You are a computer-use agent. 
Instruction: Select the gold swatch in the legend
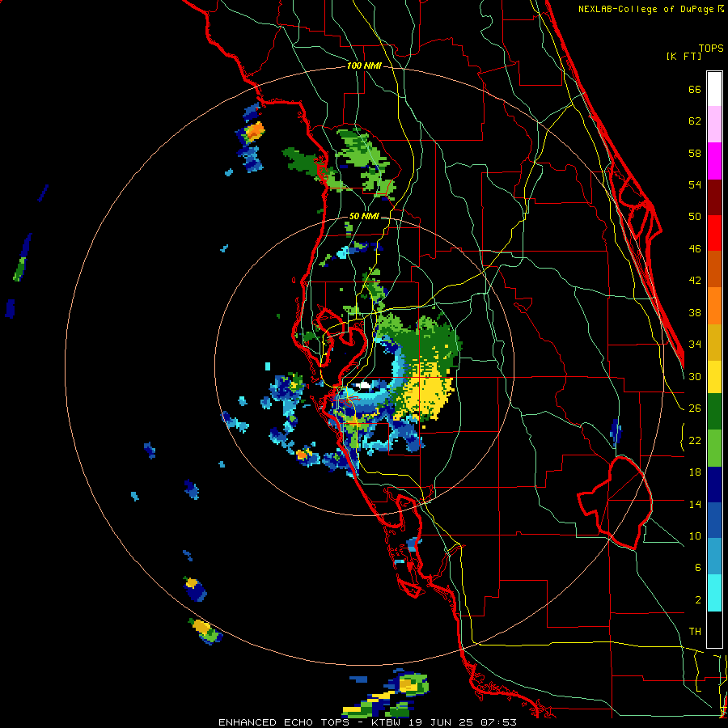714,342
